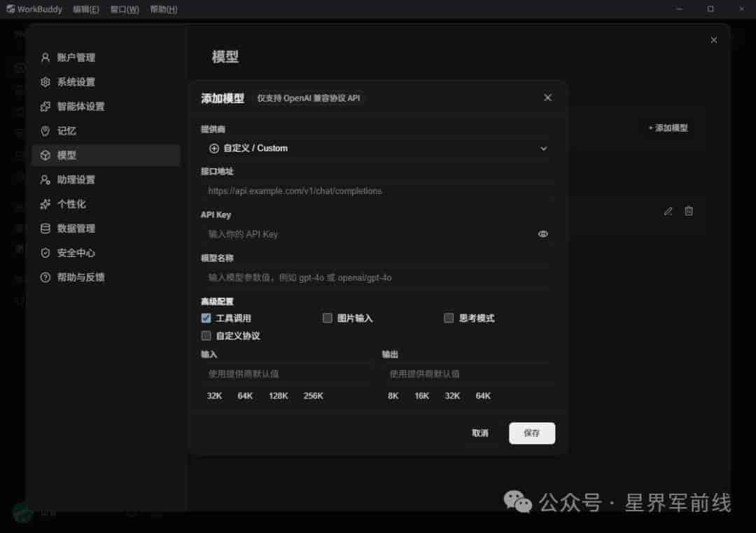
Task: Go to 系统设置 section
Action: pos(106,82)
